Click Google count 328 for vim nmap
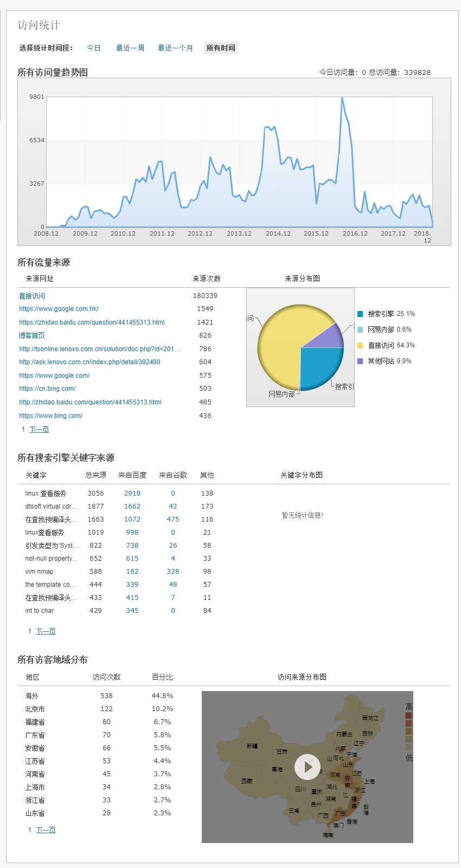 [x=173, y=572]
